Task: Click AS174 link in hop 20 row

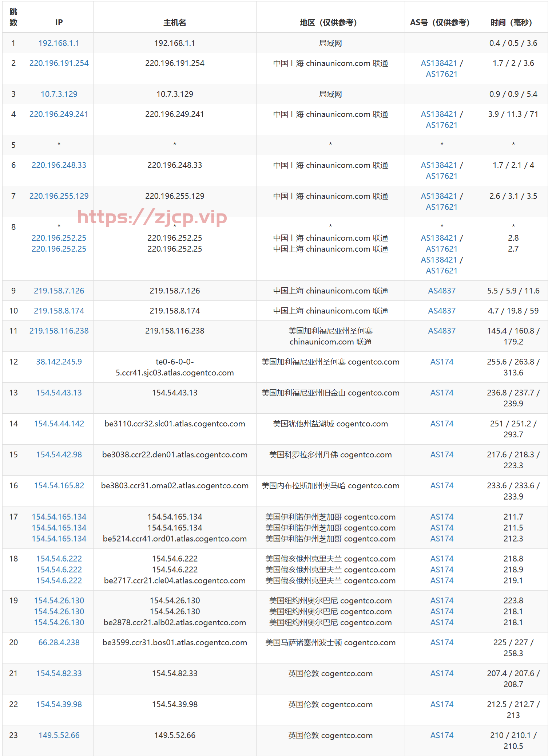Action: point(442,642)
